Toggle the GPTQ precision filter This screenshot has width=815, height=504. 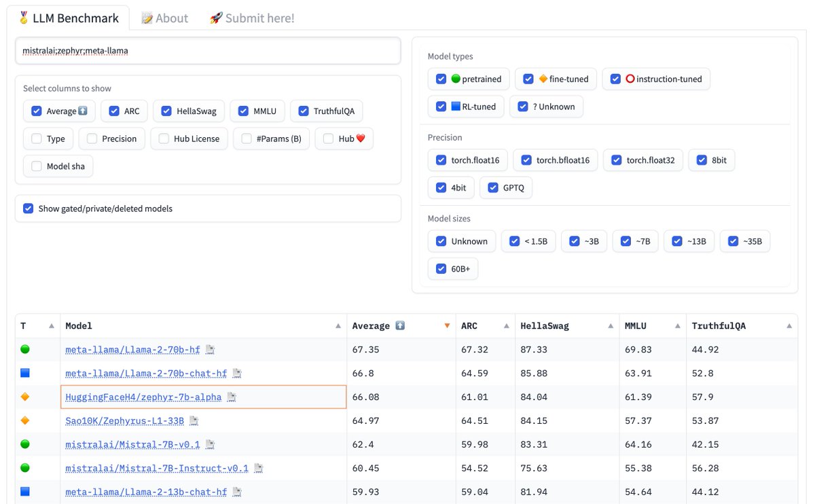click(493, 187)
